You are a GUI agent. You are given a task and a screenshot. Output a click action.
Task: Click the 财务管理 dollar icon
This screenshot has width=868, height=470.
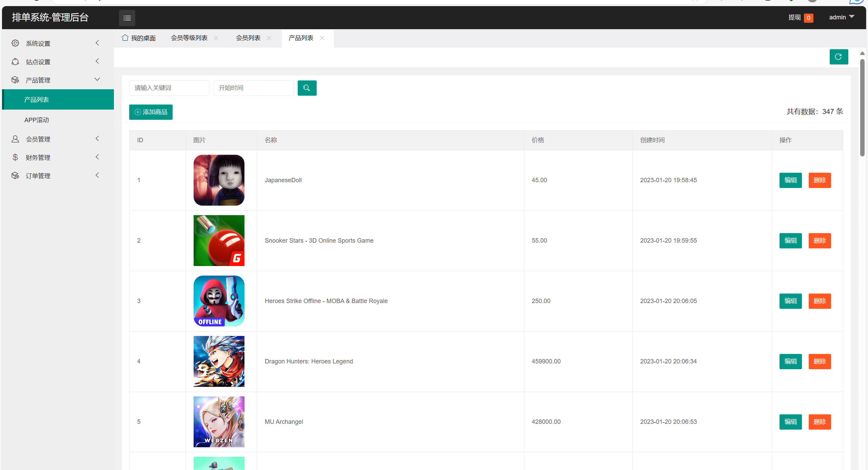[15, 157]
